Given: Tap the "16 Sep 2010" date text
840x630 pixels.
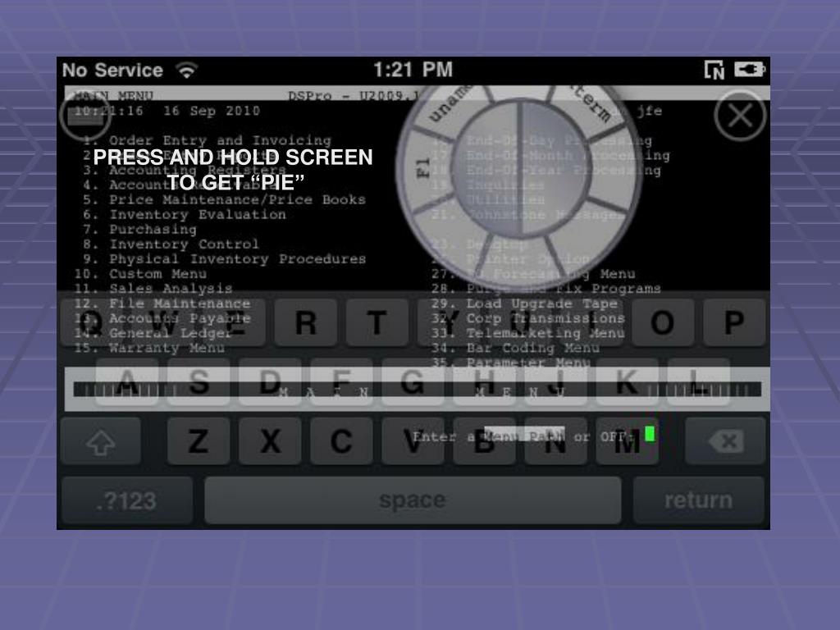Looking at the screenshot, I should pyautogui.click(x=212, y=111).
